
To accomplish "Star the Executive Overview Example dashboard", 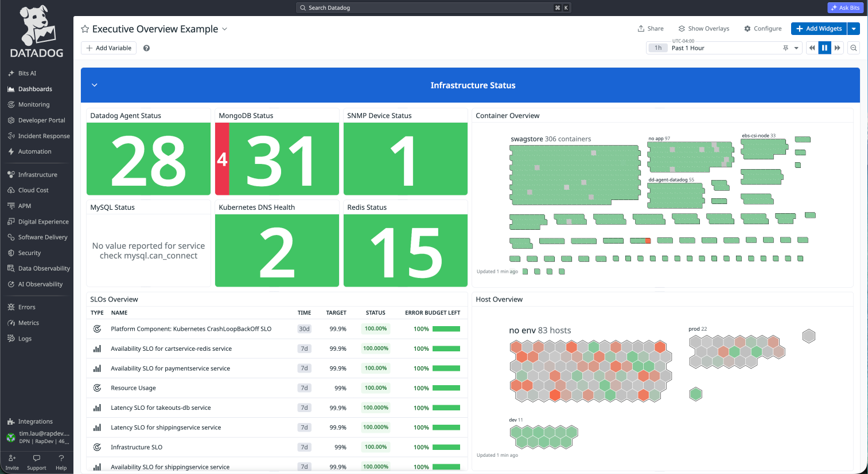I will [85, 29].
